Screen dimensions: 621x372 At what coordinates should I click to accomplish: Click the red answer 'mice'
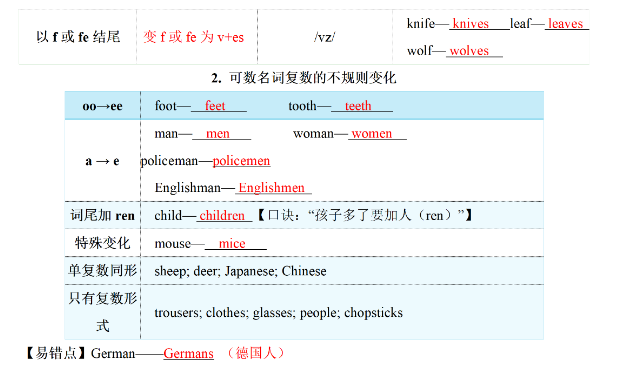click(232, 243)
